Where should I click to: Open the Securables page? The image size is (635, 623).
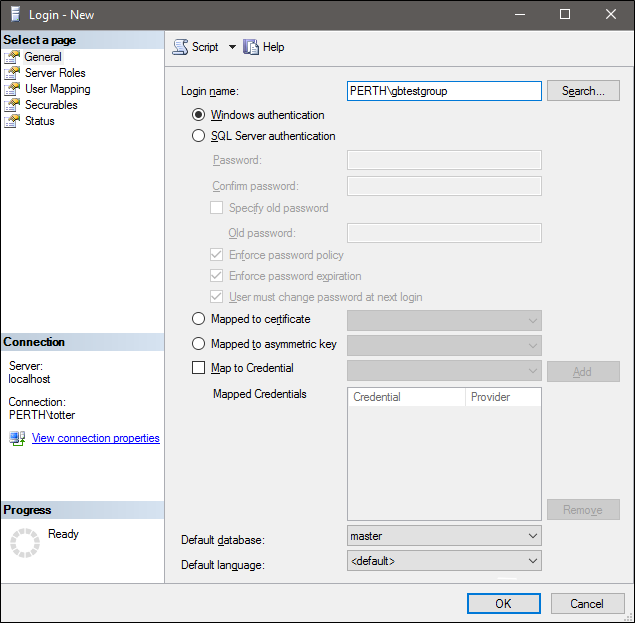click(x=52, y=105)
